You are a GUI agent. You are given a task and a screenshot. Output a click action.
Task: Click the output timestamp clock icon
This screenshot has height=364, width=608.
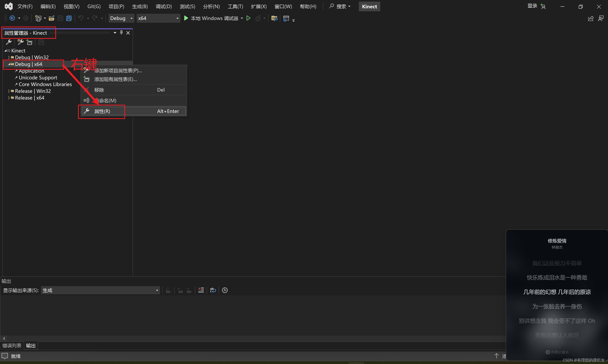click(225, 290)
